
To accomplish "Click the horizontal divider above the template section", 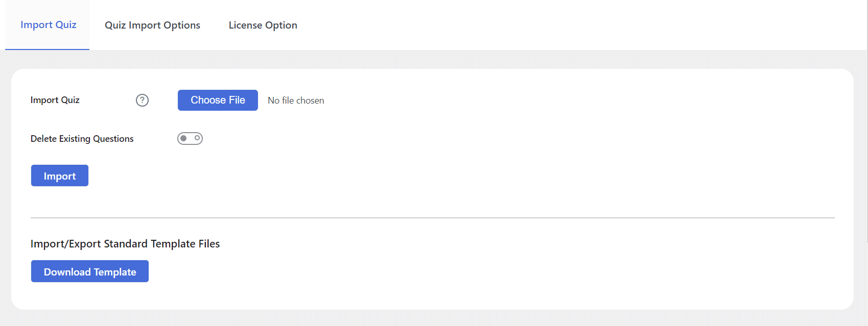I will tap(432, 218).
